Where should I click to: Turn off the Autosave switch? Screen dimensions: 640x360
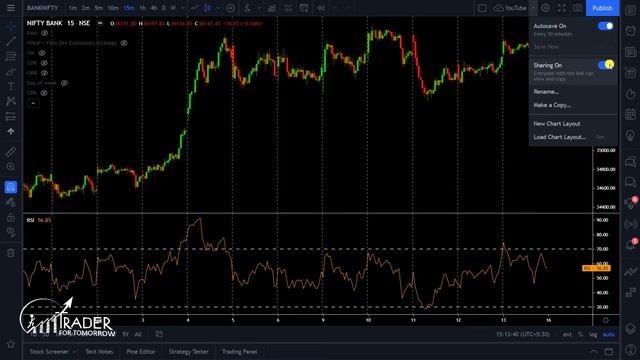point(605,26)
